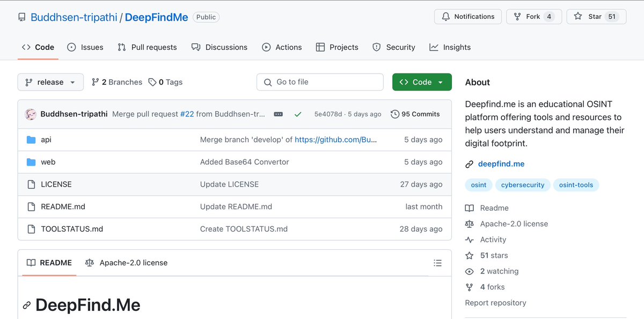The image size is (644, 319).
Task: Click the TOOLSTATUS.md file icon
Action: [x=31, y=229]
